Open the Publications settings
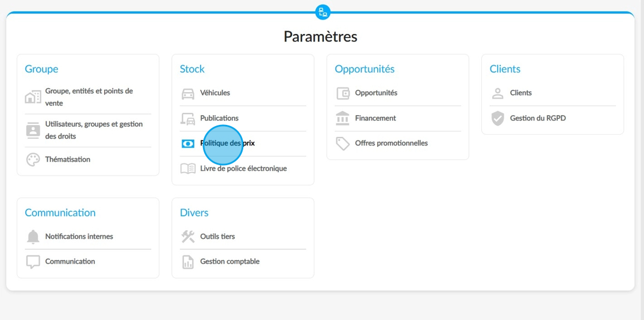Viewport: 644px width, 320px height. (243, 118)
